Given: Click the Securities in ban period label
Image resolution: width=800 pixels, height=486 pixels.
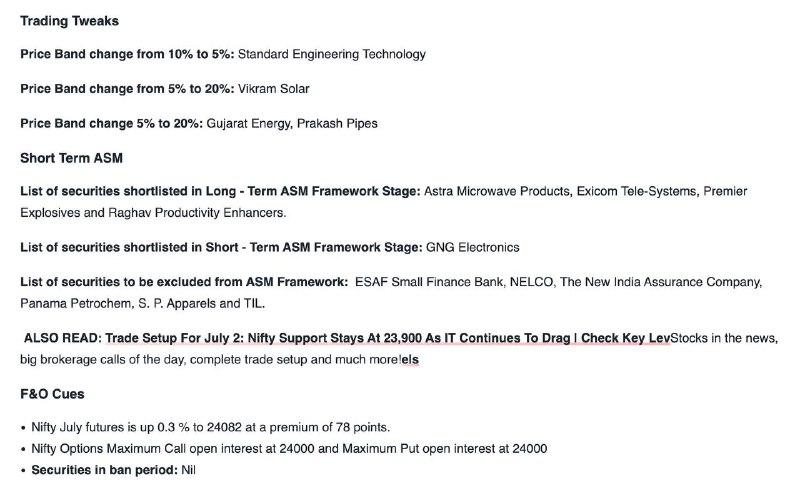Looking at the screenshot, I should 105,470.
